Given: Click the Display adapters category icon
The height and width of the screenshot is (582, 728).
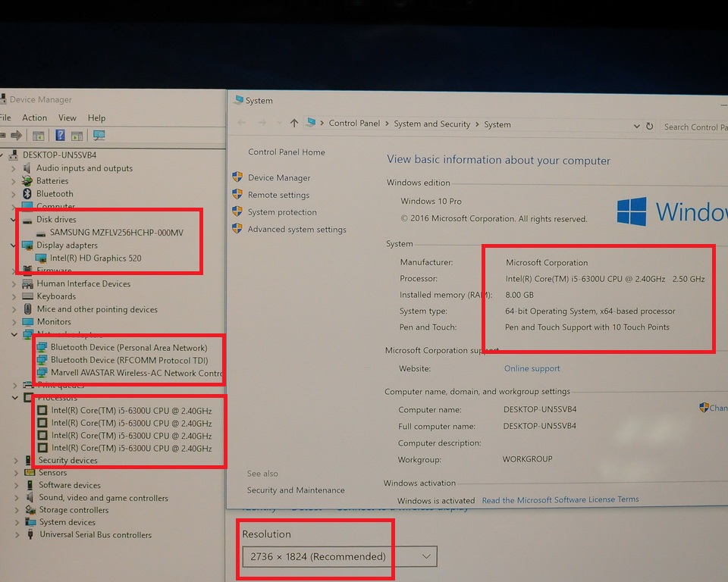Looking at the screenshot, I should pos(27,245).
